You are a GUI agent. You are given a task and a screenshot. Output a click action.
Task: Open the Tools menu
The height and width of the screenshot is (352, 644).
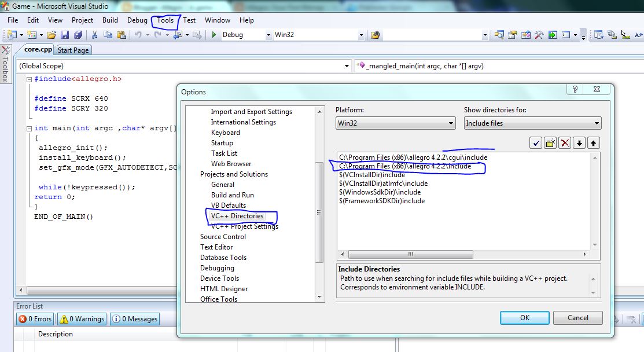coord(165,20)
